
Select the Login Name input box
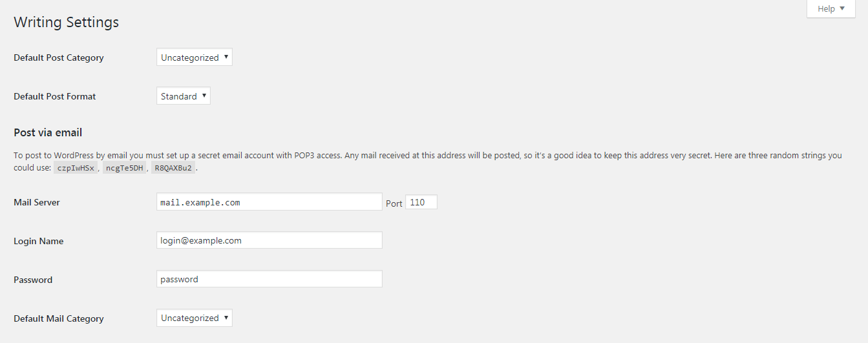coord(269,240)
